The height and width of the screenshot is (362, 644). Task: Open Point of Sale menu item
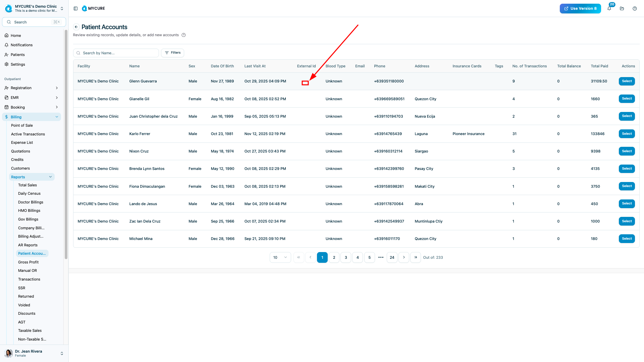click(x=22, y=125)
